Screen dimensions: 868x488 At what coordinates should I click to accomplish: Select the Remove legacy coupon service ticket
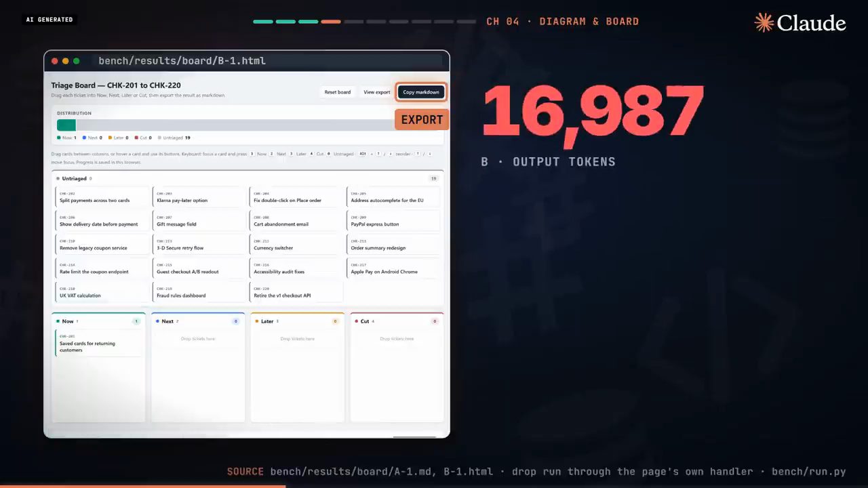(102, 245)
